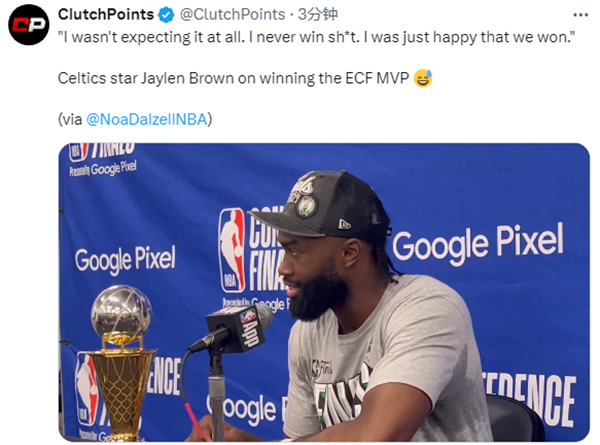Image resolution: width=600 pixels, height=445 pixels.
Task: Open the tweet's more options ellipsis
Action: click(579, 15)
